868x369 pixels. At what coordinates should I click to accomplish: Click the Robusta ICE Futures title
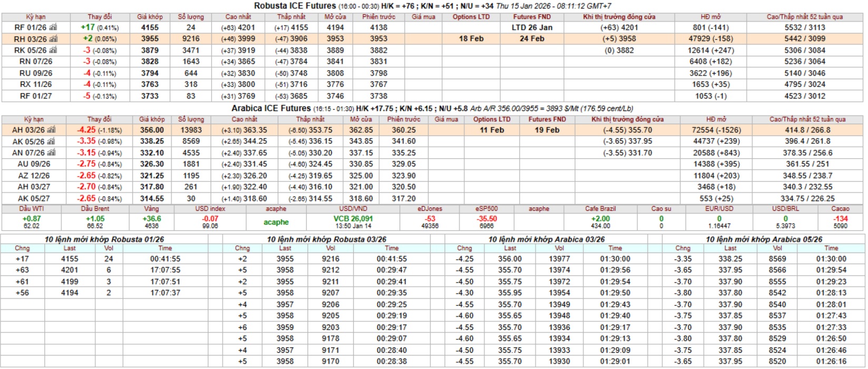[295, 6]
